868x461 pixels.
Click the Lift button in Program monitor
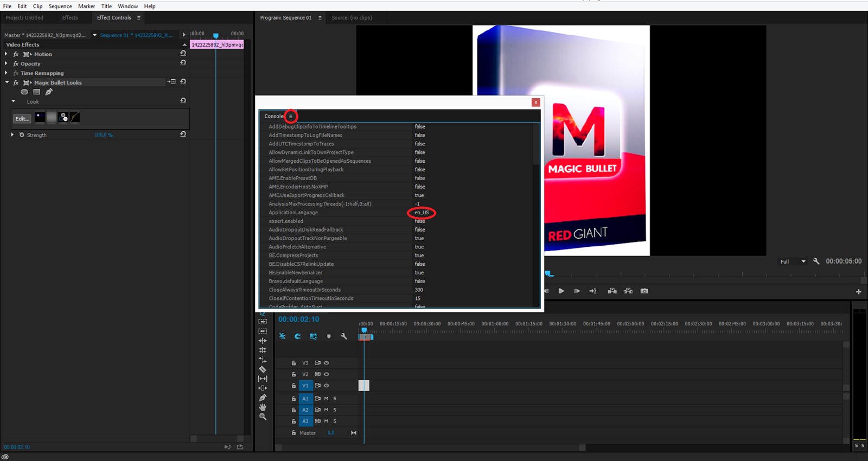[x=612, y=291]
